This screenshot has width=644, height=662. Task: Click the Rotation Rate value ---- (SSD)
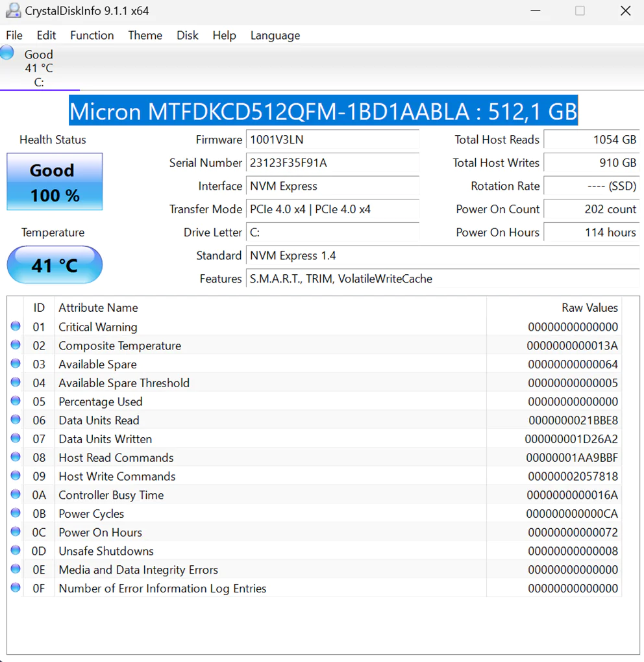click(591, 186)
